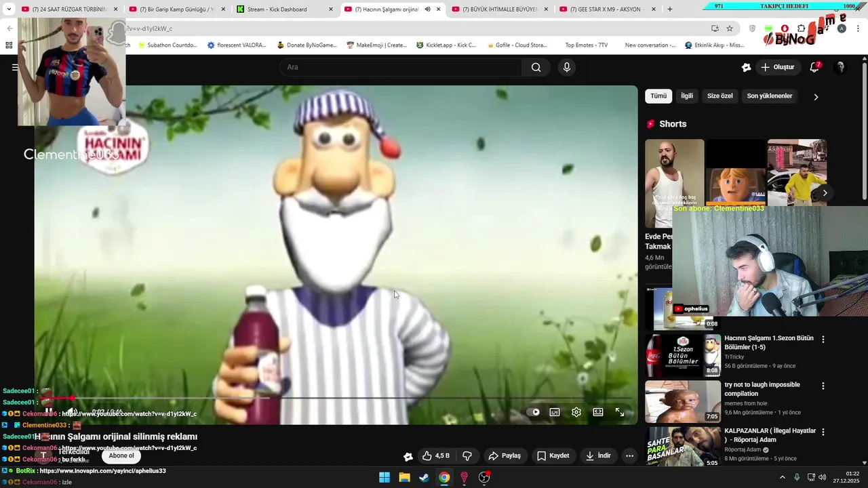Open the Top Emotes - 7TV bookmark
This screenshot has height=488, width=868.
[586, 45]
